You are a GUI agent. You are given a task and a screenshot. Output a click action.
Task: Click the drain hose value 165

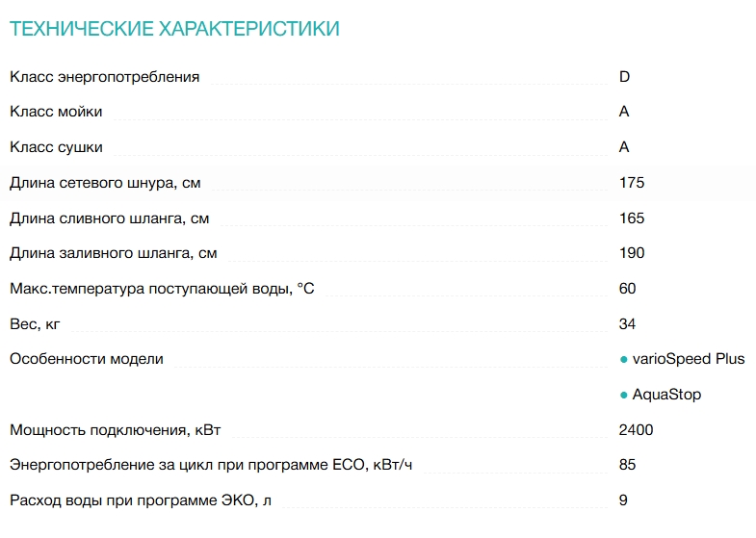click(632, 218)
